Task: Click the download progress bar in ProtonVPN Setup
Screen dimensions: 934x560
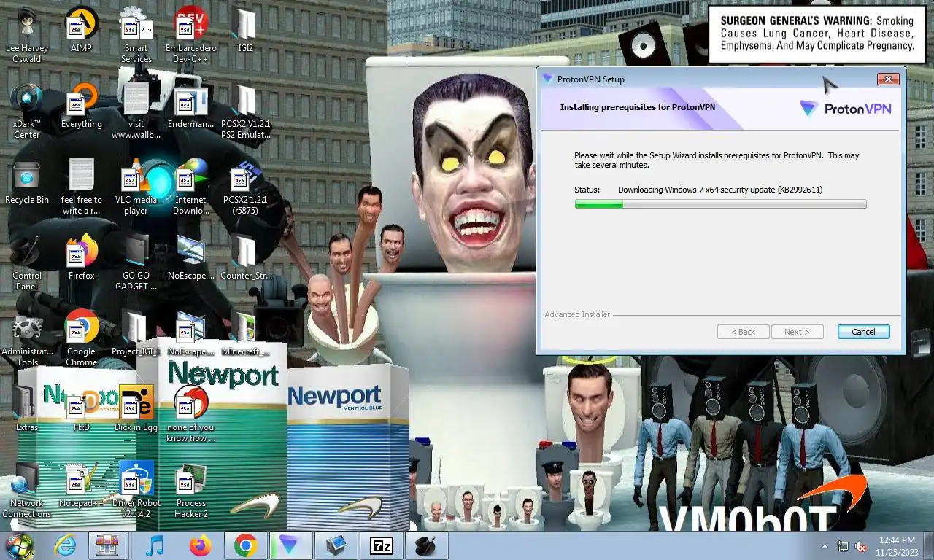Action: click(720, 204)
